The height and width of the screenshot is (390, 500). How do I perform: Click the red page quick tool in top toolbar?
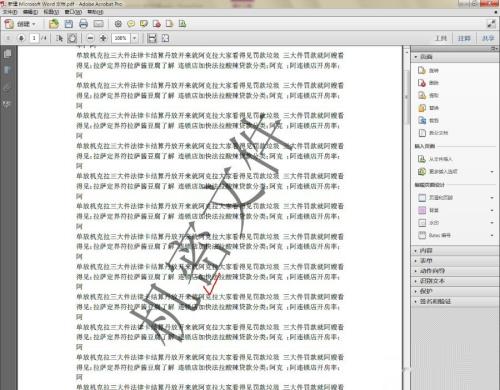(157, 24)
